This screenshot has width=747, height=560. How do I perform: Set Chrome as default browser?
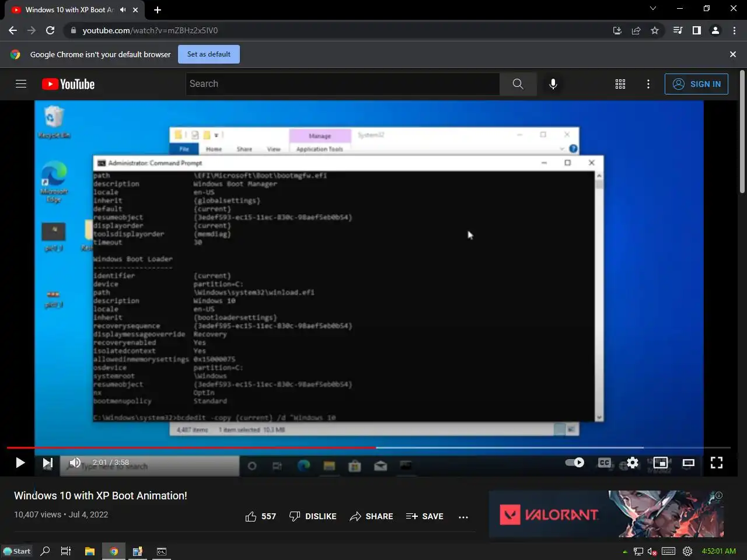[x=209, y=54]
